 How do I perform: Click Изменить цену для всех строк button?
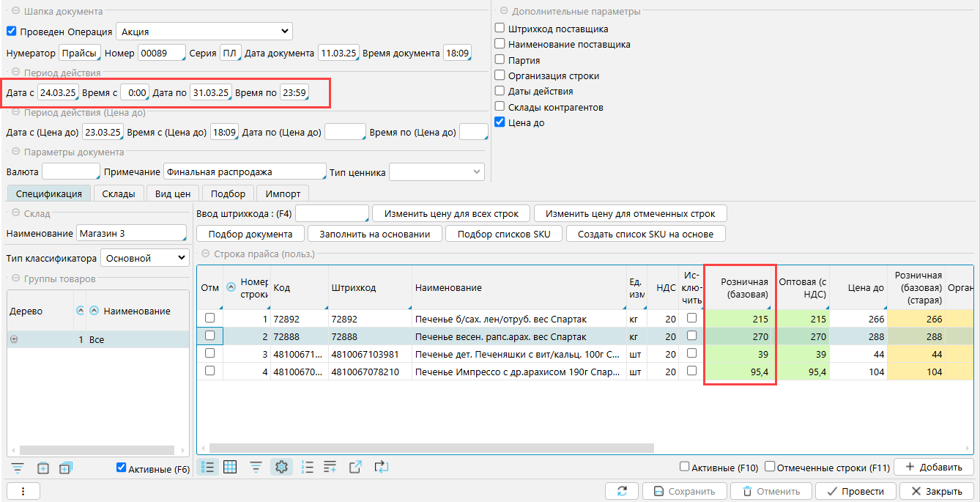[451, 213]
